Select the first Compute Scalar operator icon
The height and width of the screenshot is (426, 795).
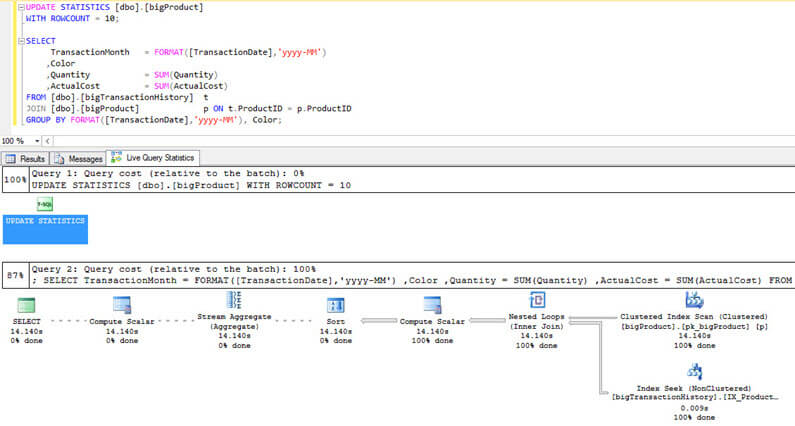tap(122, 305)
